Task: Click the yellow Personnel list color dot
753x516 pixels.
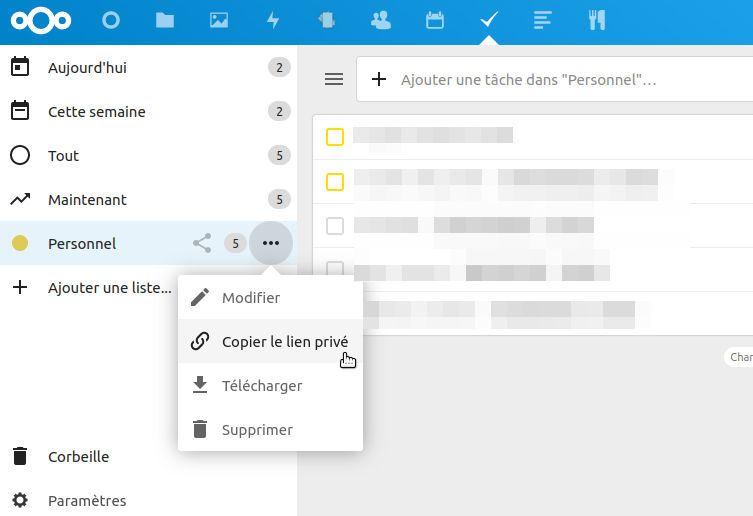Action: click(20, 244)
